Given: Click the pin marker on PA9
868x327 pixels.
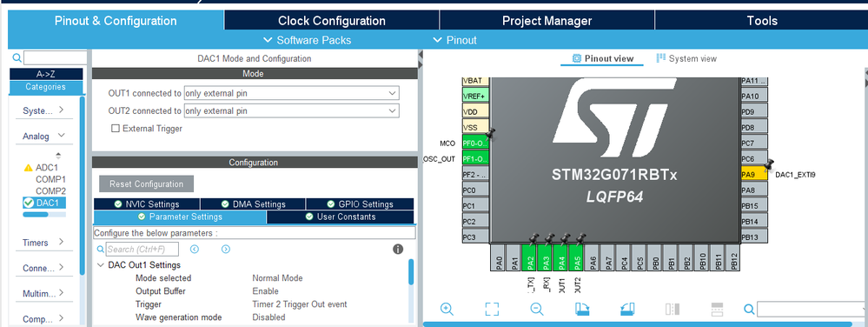Looking at the screenshot, I should (769, 164).
